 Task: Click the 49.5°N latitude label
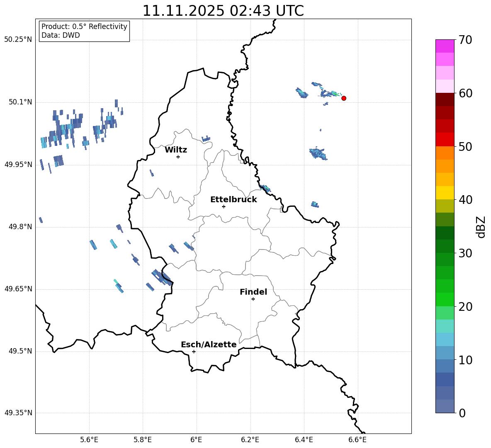point(21,351)
